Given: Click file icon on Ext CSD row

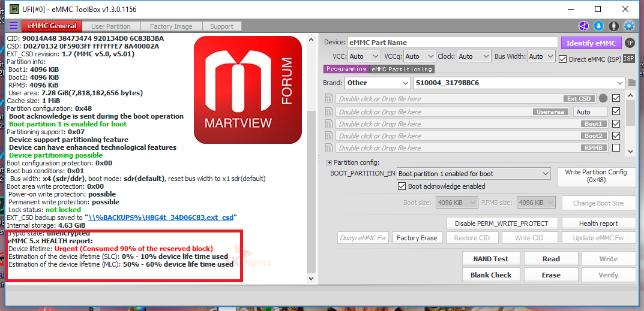Looking at the screenshot, I should coord(328,98).
